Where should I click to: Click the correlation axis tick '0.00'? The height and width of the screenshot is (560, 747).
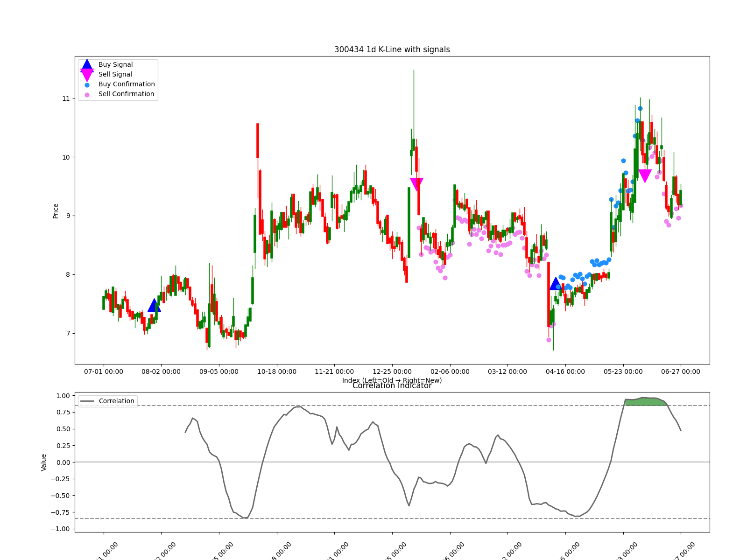point(63,462)
